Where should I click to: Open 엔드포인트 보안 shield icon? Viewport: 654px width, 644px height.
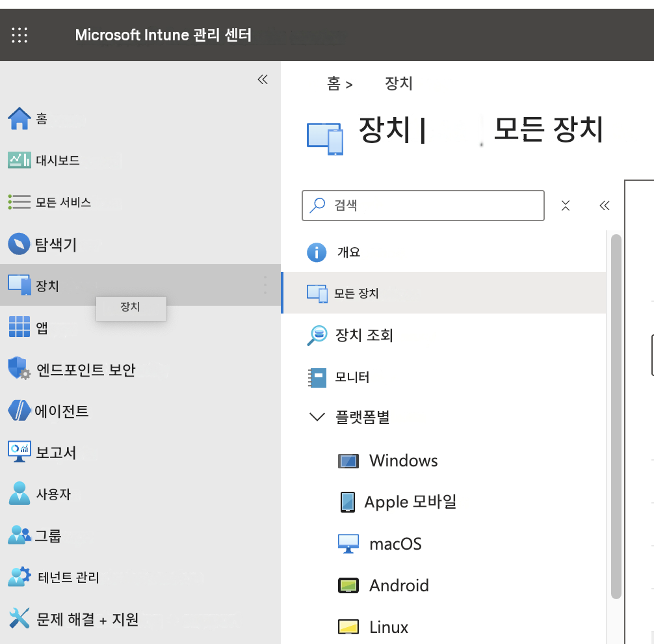[x=20, y=368]
